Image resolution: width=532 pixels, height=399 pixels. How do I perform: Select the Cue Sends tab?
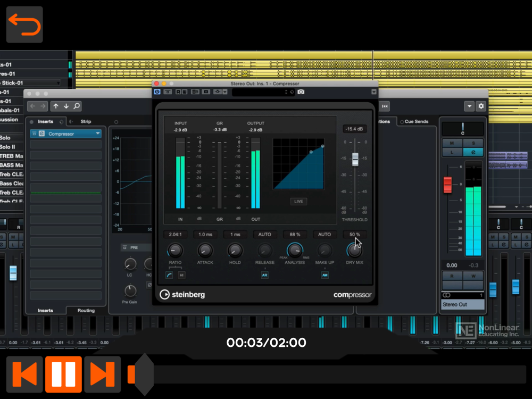pos(417,121)
